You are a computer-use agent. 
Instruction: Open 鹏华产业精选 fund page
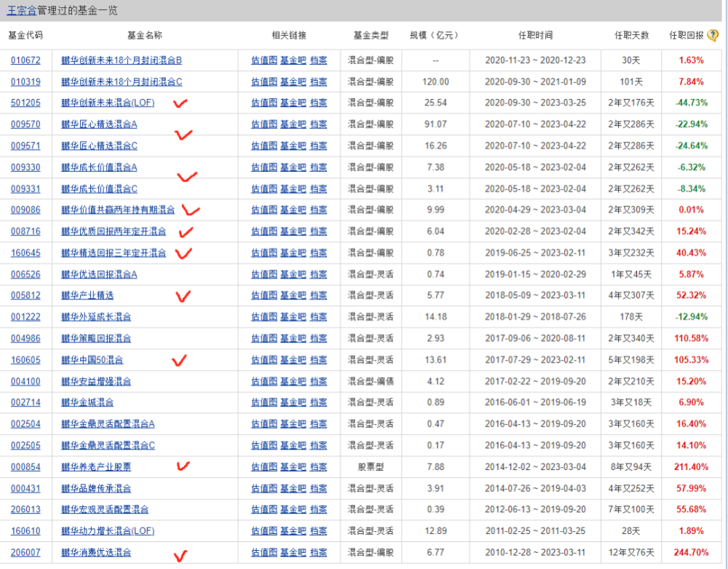[x=87, y=295]
